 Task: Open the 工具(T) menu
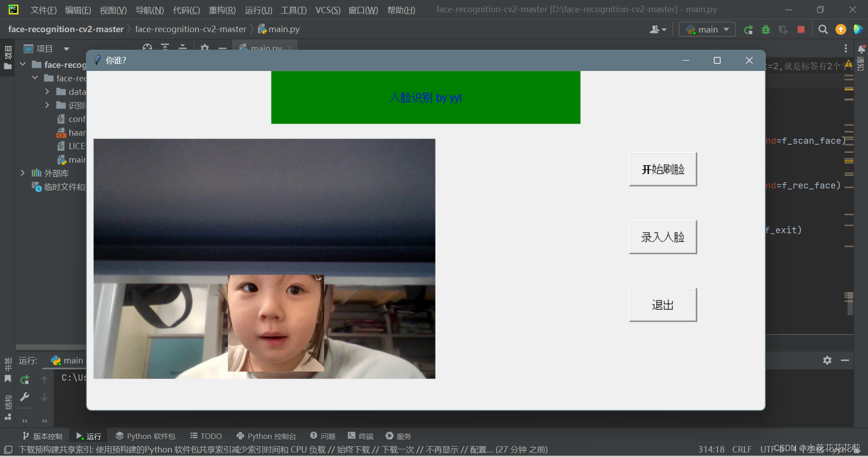pos(293,10)
